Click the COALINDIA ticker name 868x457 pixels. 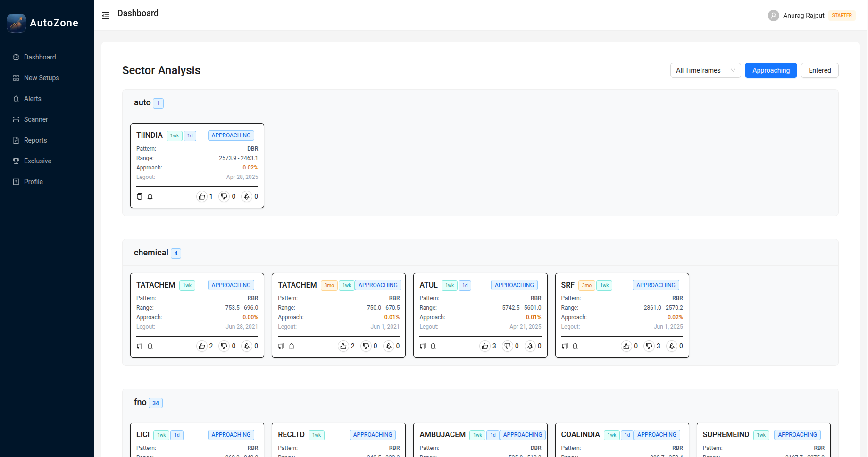pos(580,435)
